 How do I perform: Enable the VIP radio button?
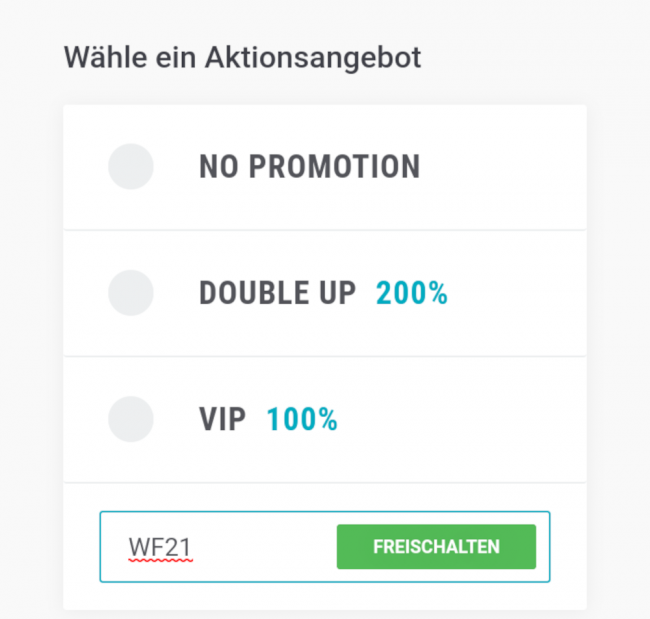[x=130, y=419]
